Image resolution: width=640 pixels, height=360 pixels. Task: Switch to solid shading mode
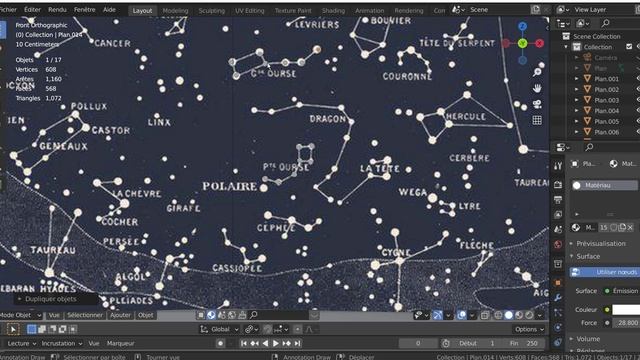(509, 315)
